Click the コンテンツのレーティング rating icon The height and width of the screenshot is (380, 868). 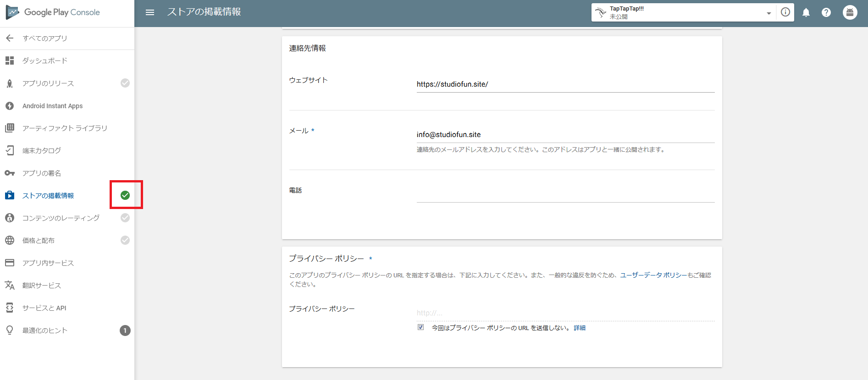click(x=10, y=218)
